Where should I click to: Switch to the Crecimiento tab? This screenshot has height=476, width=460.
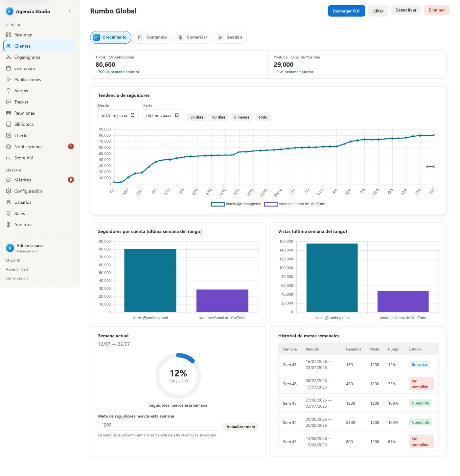pos(111,37)
